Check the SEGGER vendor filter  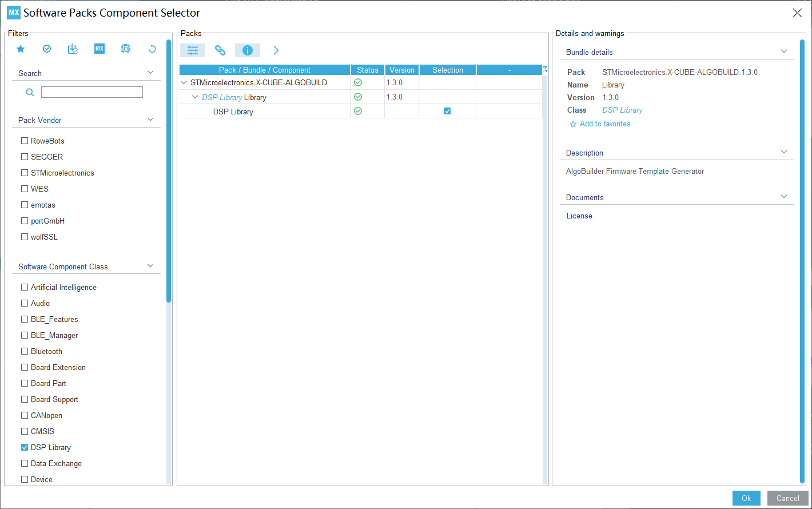[x=25, y=157]
